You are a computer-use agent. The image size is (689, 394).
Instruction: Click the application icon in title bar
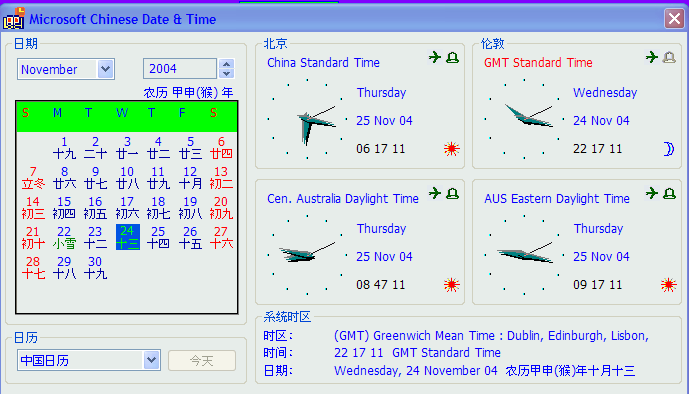click(14, 18)
